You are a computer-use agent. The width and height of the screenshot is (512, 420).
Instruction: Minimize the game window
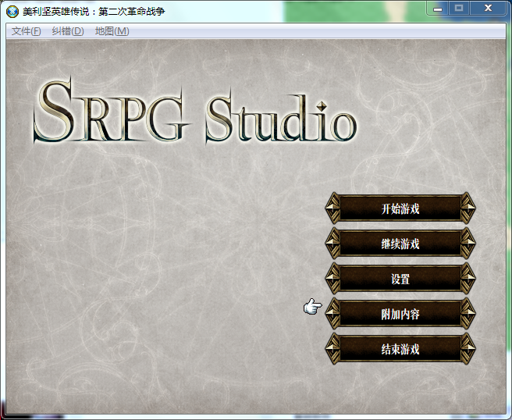click(x=438, y=9)
